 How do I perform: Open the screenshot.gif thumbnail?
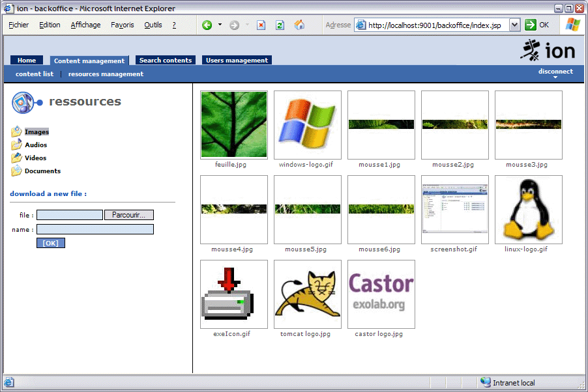pos(455,209)
